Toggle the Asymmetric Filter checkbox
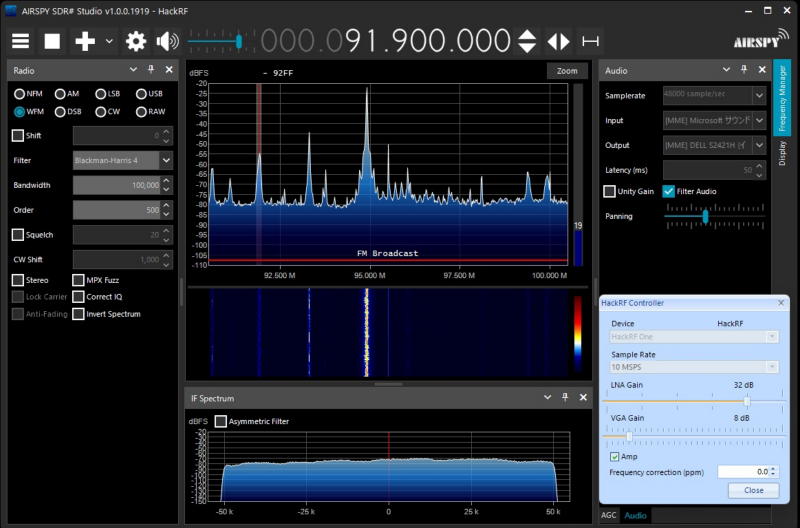Image resolution: width=800 pixels, height=528 pixels. (x=220, y=421)
